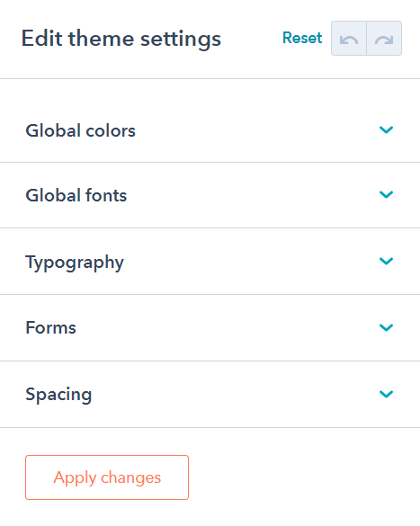The image size is (420, 526).
Task: Select the Global fonts label
Action: [x=76, y=195]
